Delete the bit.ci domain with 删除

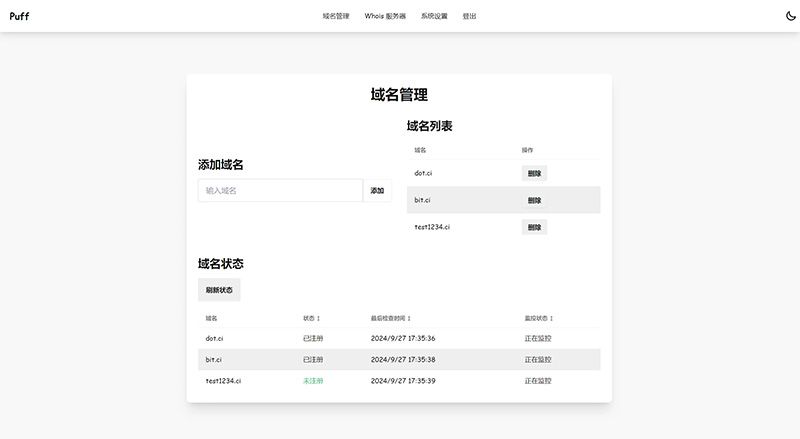click(x=534, y=200)
